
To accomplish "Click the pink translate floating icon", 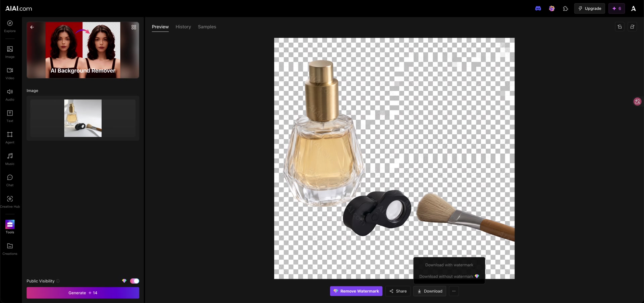I will (x=637, y=101).
